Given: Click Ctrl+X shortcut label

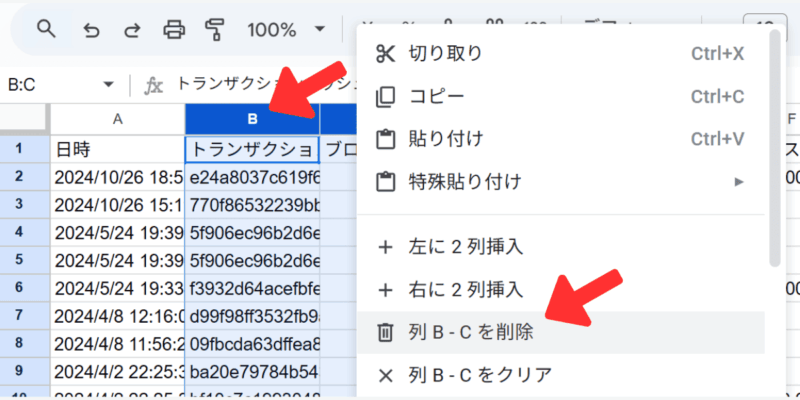Looking at the screenshot, I should point(717,54).
